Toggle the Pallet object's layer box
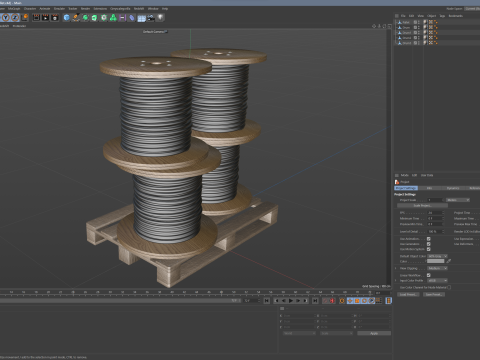The image size is (480, 360). (x=415, y=22)
